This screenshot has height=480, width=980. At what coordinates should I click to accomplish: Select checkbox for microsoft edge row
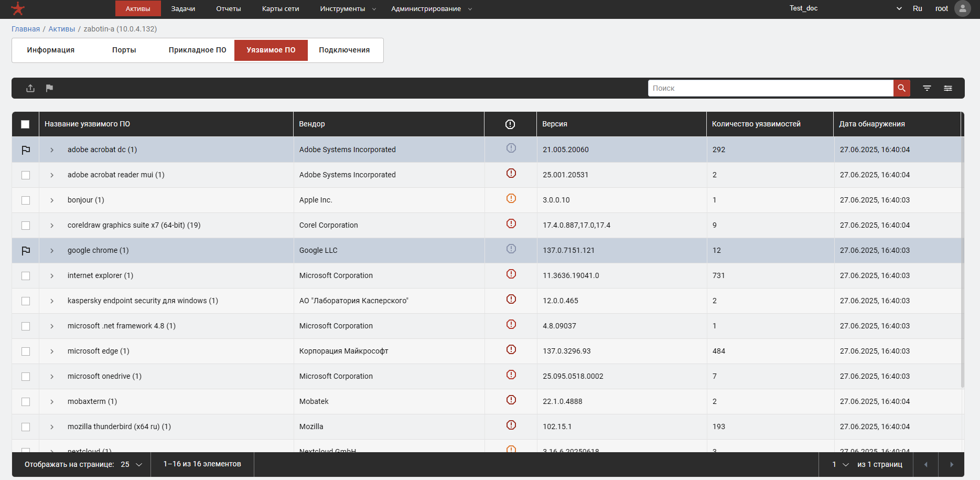click(x=26, y=351)
